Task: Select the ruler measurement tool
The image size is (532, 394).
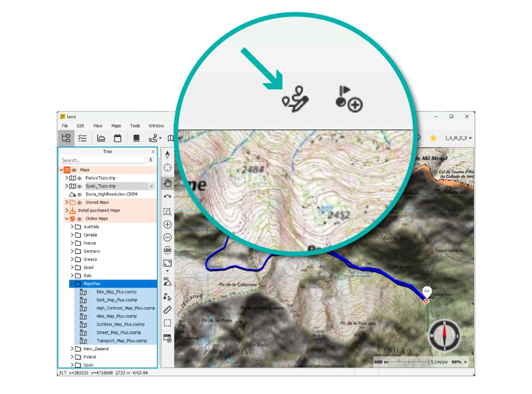Action: (x=167, y=310)
